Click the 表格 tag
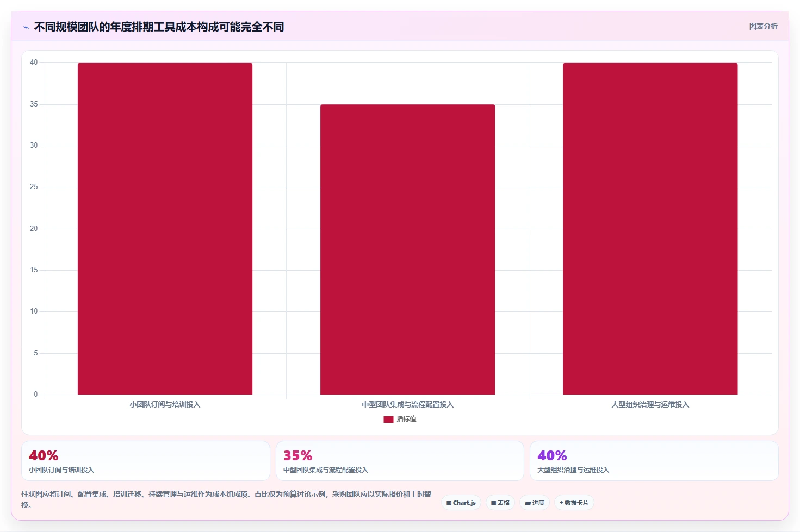 point(500,503)
